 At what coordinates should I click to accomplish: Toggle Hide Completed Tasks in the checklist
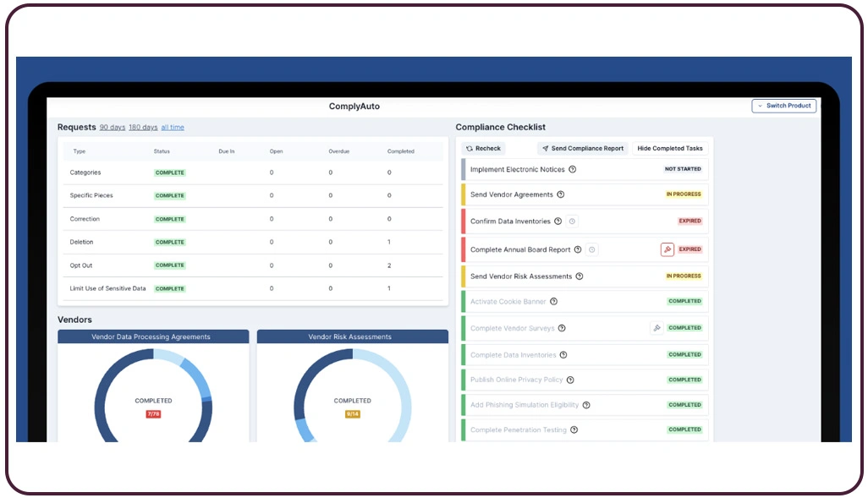670,149
